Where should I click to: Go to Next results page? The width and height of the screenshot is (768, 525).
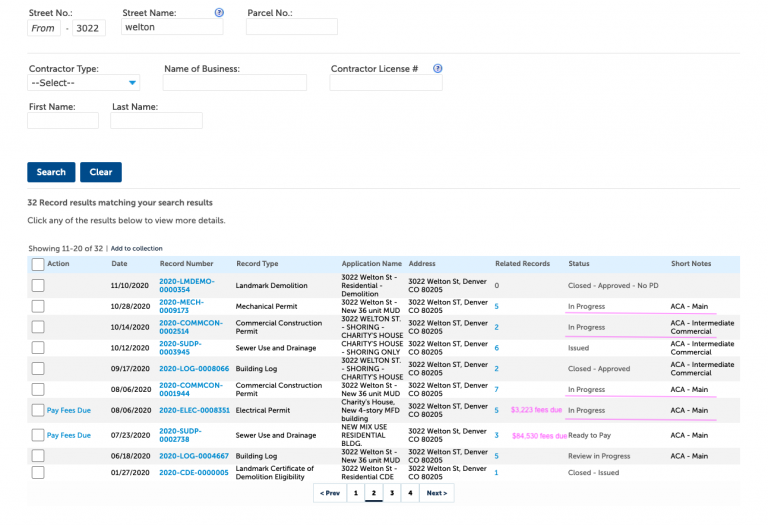436,493
